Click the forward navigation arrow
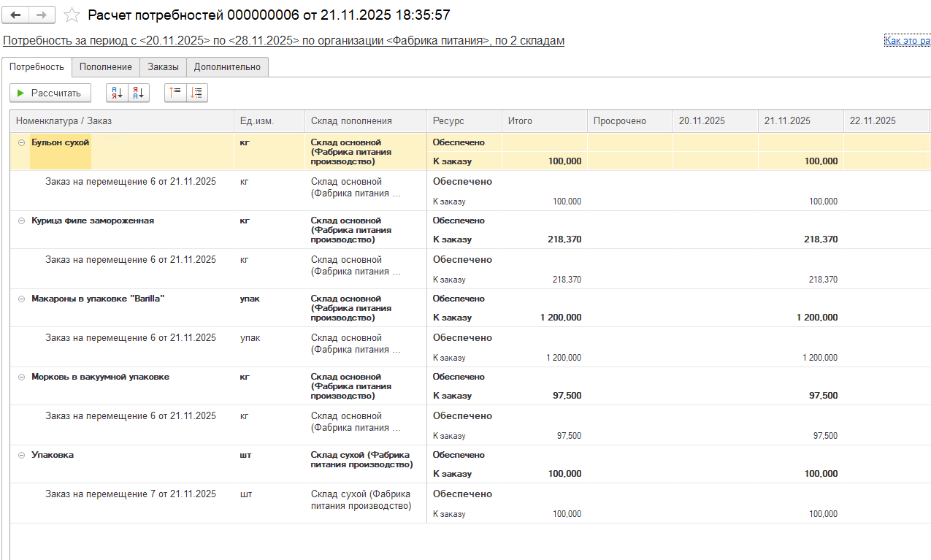Viewport: 931px width, 560px height. pos(41,15)
